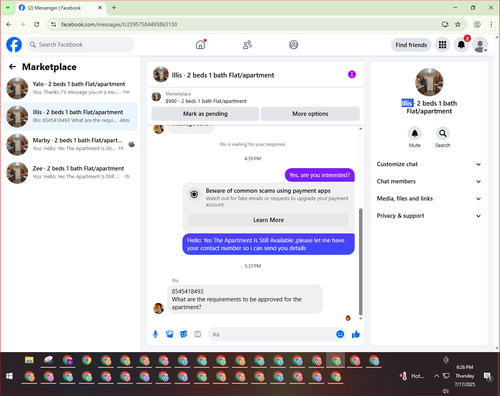This screenshot has width=500, height=396.
Task: Open Windows Start menu
Action: 9,376
